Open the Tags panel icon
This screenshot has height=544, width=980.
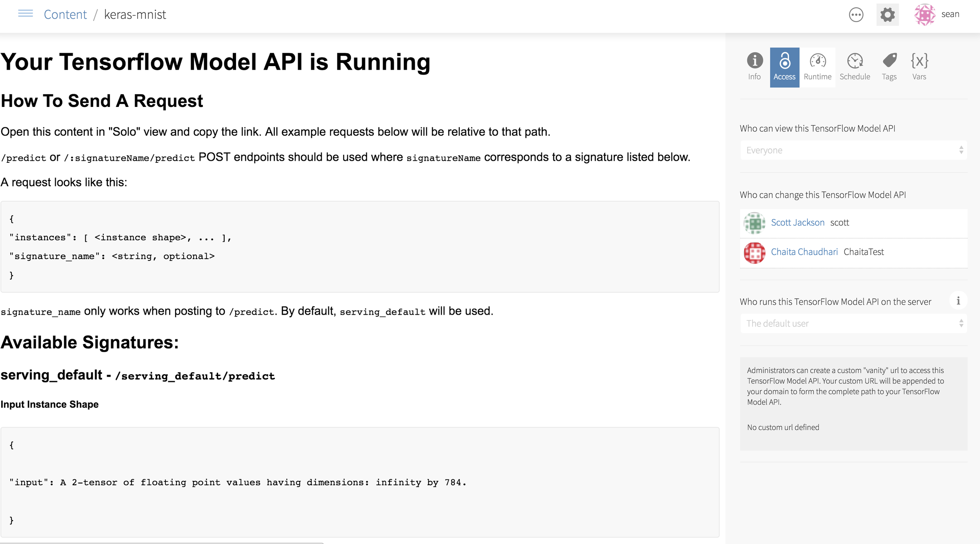coord(889,62)
